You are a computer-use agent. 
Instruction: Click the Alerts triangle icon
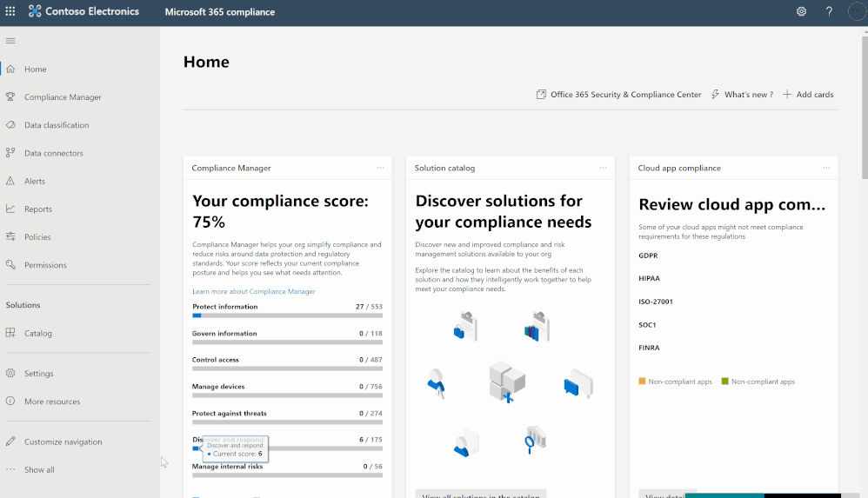point(10,181)
